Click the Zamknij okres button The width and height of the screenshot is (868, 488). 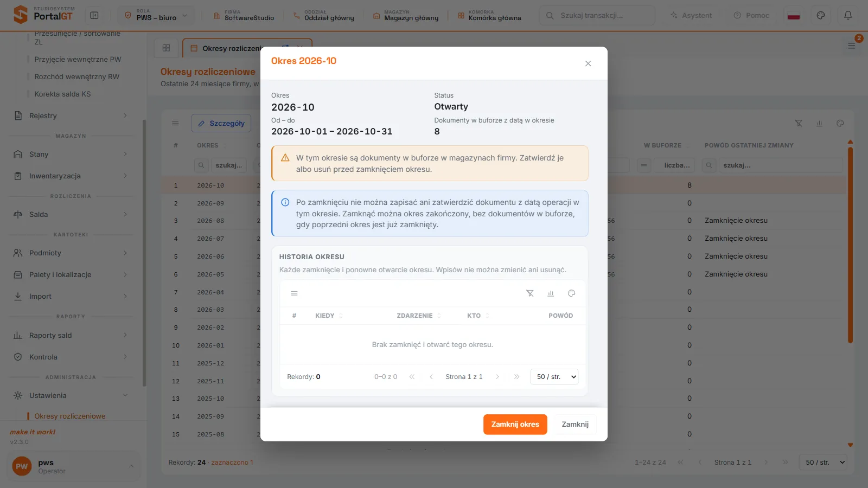515,425
